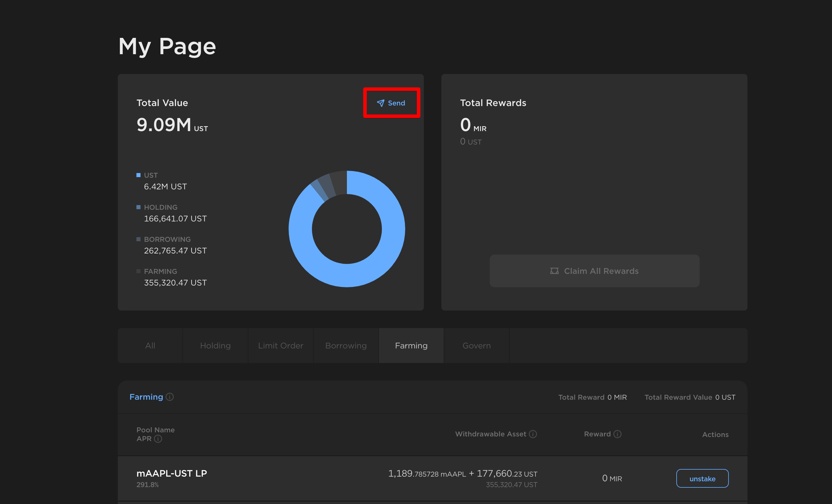Click the Claim All Rewards icon
Viewport: 832px width, 504px height.
(554, 271)
